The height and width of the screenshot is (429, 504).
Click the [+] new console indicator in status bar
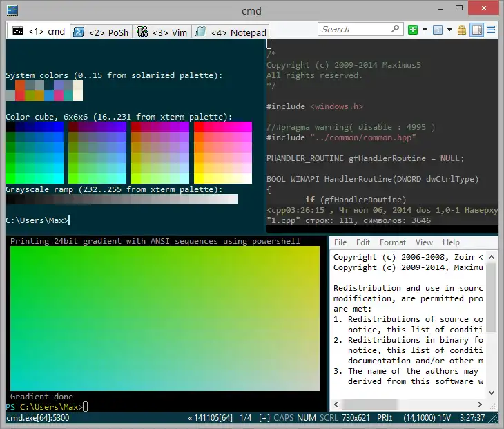click(x=264, y=418)
